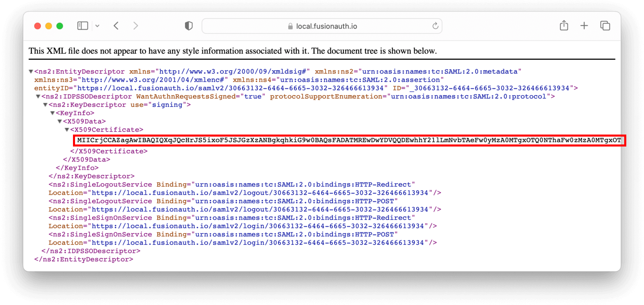Screen dimensions: 644x305
Task: Collapse the KeyInfo opening node
Action: [x=52, y=113]
